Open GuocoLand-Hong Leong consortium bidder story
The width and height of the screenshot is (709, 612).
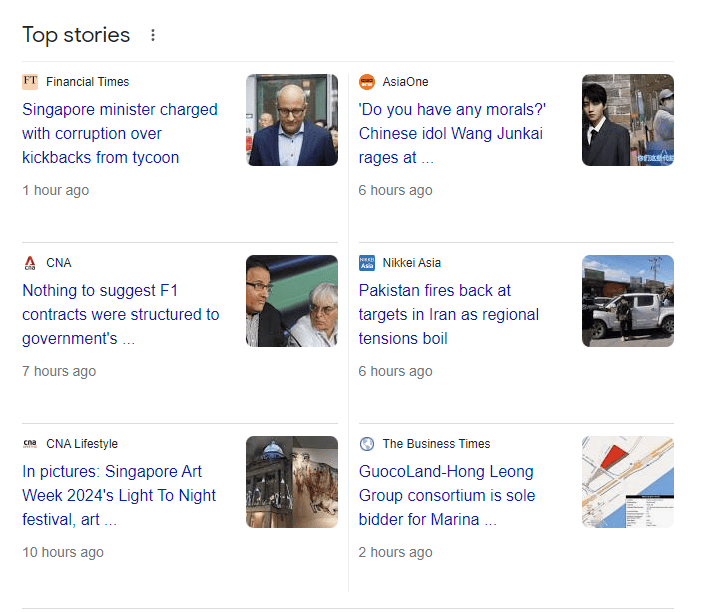point(447,495)
